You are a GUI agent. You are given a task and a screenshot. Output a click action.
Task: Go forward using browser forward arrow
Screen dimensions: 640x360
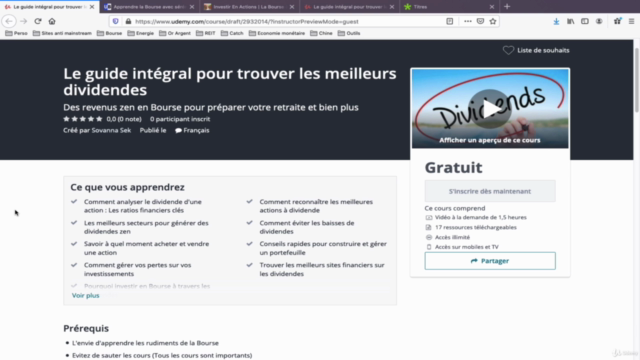(24, 21)
